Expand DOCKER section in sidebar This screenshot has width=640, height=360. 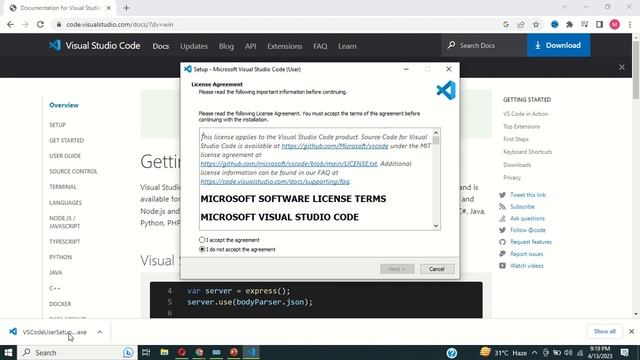click(60, 304)
